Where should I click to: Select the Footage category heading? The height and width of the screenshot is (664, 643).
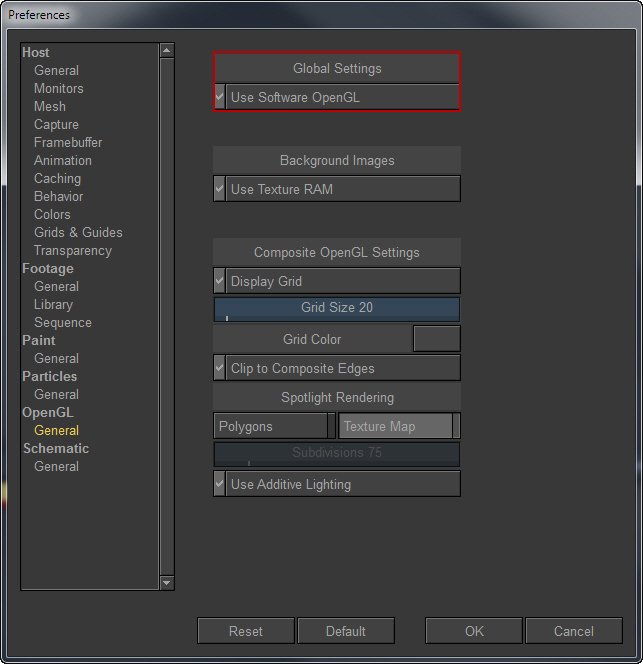coord(48,268)
